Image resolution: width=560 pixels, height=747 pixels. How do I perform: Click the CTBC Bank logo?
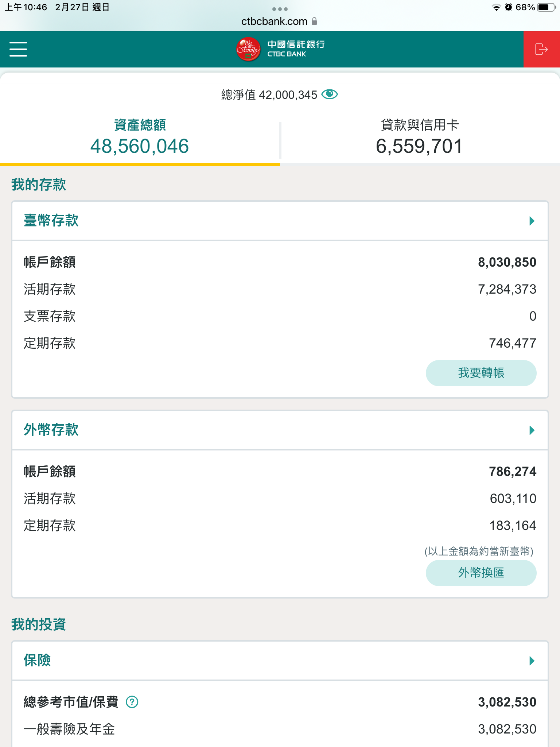[x=280, y=49]
